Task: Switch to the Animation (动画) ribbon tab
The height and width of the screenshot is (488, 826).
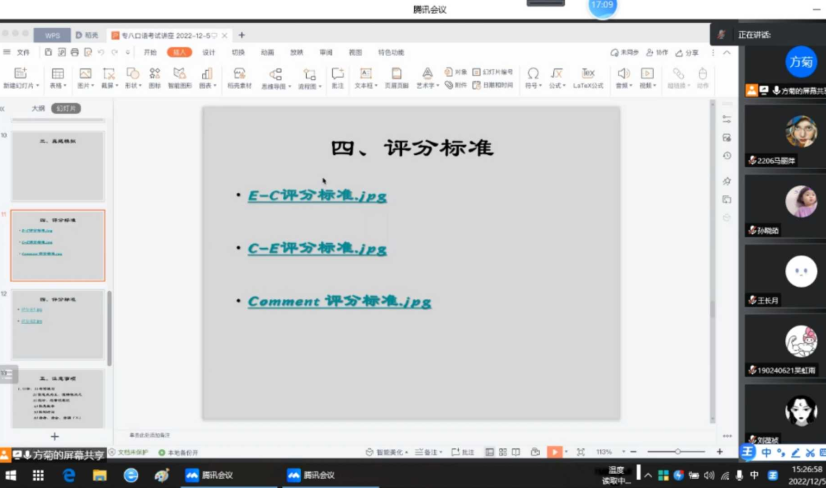Action: click(x=267, y=52)
